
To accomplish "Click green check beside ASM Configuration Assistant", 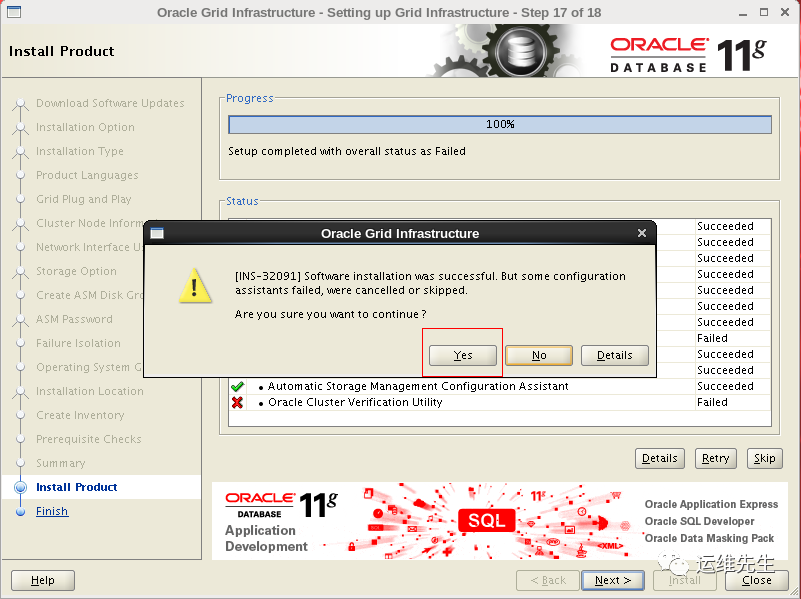I will (237, 386).
